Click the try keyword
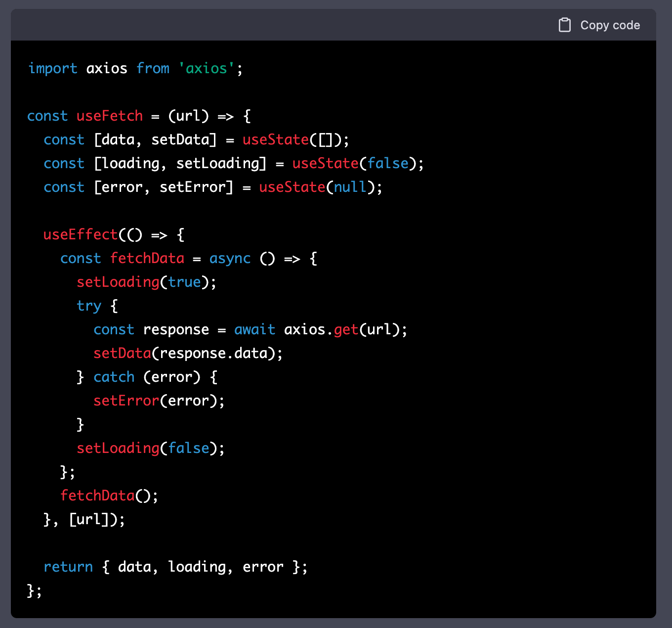Image resolution: width=672 pixels, height=628 pixels. pyautogui.click(x=89, y=306)
